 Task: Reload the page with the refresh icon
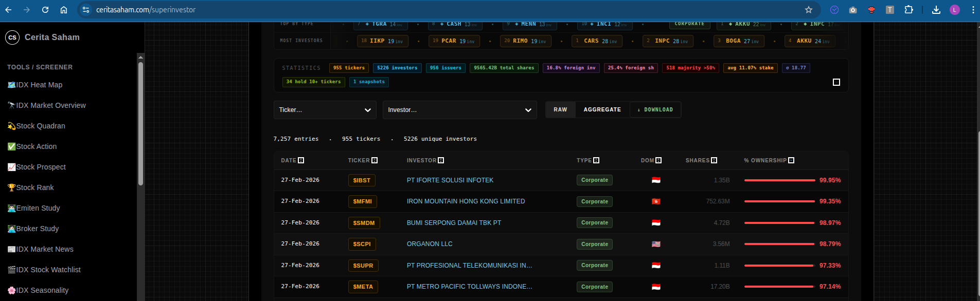coord(45,10)
